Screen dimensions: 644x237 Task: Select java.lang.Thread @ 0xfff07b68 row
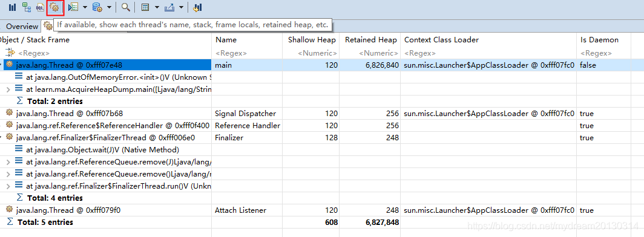coord(315,113)
